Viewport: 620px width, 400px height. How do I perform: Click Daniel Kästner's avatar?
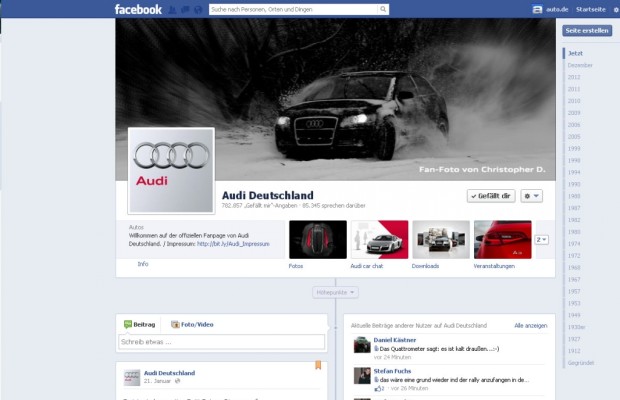click(362, 345)
